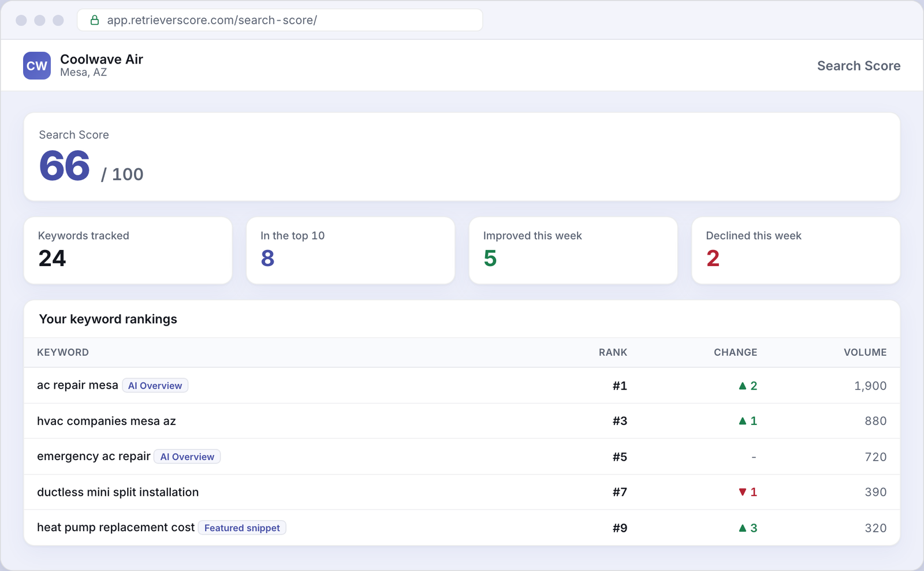Open the ac repair mesa keyword
The image size is (924, 571).
click(x=77, y=385)
